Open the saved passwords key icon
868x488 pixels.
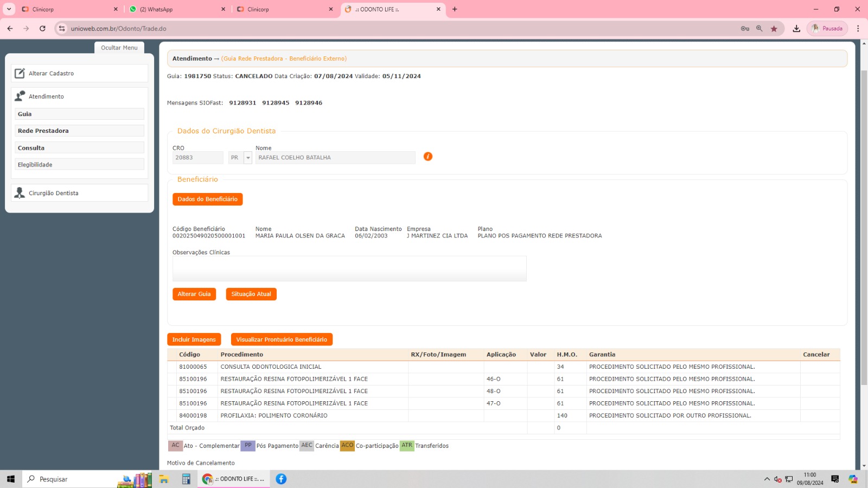point(745,29)
